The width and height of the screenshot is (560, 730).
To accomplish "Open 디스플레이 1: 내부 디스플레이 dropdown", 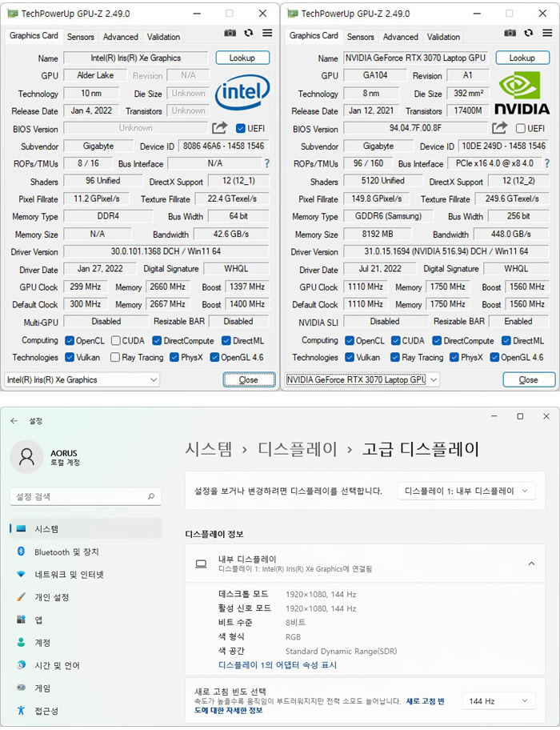I will 466,491.
